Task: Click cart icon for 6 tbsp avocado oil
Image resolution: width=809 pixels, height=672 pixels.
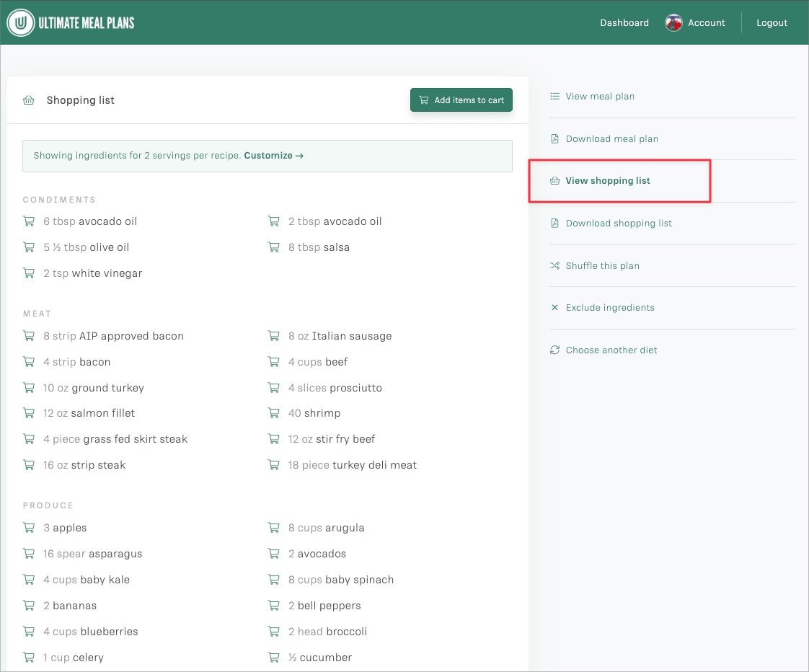Action: (x=29, y=221)
